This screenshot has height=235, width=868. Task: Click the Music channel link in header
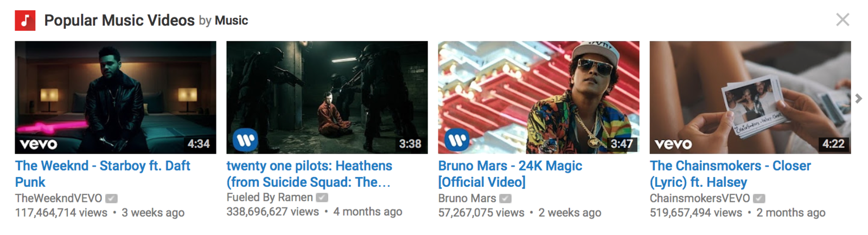click(232, 21)
